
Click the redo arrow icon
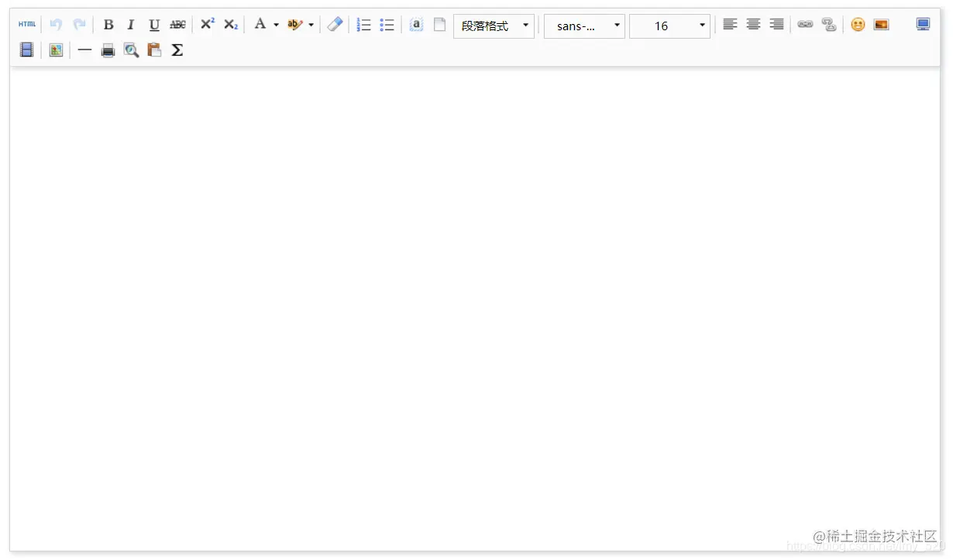[x=79, y=24]
